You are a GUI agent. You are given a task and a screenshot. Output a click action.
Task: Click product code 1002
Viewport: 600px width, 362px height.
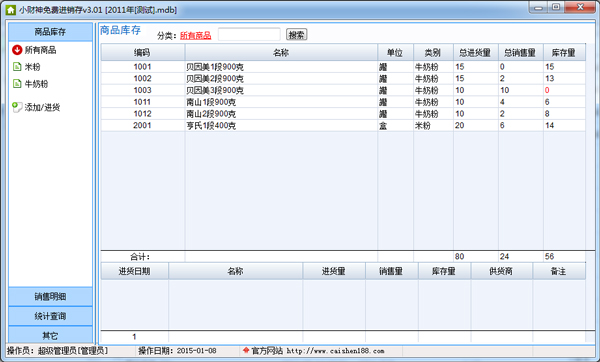(142, 78)
